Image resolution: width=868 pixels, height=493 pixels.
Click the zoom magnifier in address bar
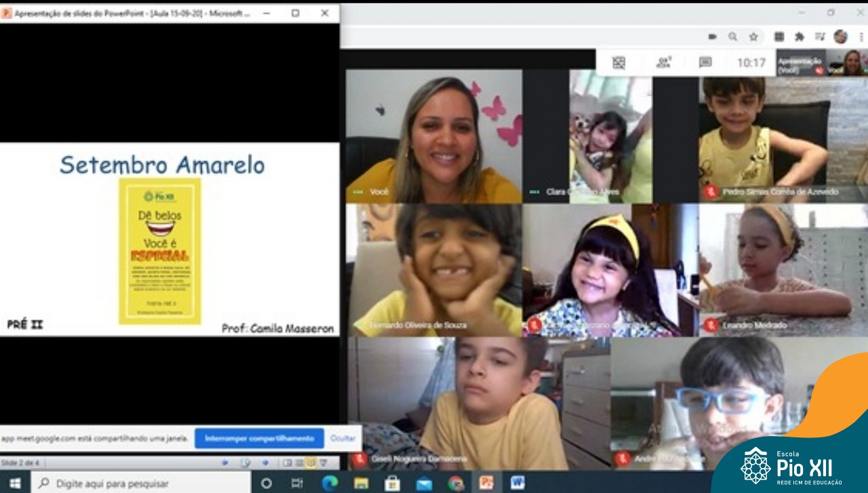point(733,37)
